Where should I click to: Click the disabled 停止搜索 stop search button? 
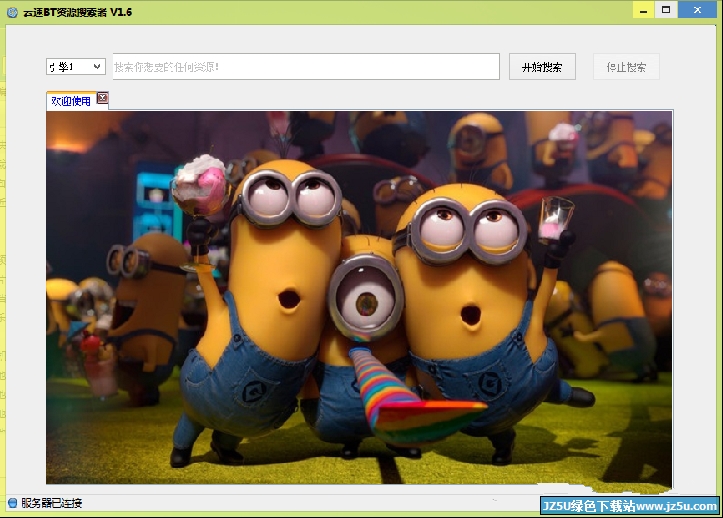click(626, 67)
